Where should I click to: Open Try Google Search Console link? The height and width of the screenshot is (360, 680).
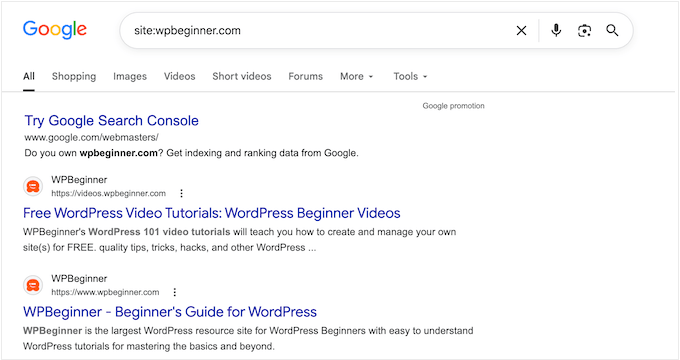pos(111,121)
